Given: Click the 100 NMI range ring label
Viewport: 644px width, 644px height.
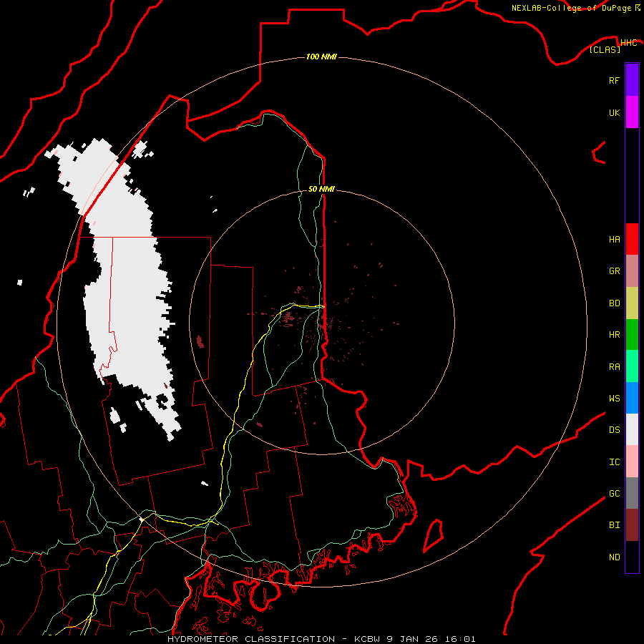Looking at the screenshot, I should coord(321,57).
